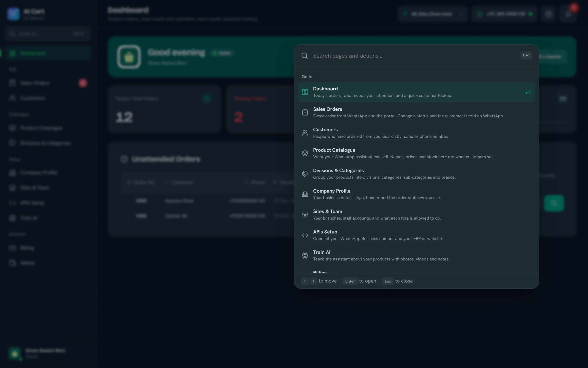
Task: Select APIs Setup from palette
Action: coord(416,235)
